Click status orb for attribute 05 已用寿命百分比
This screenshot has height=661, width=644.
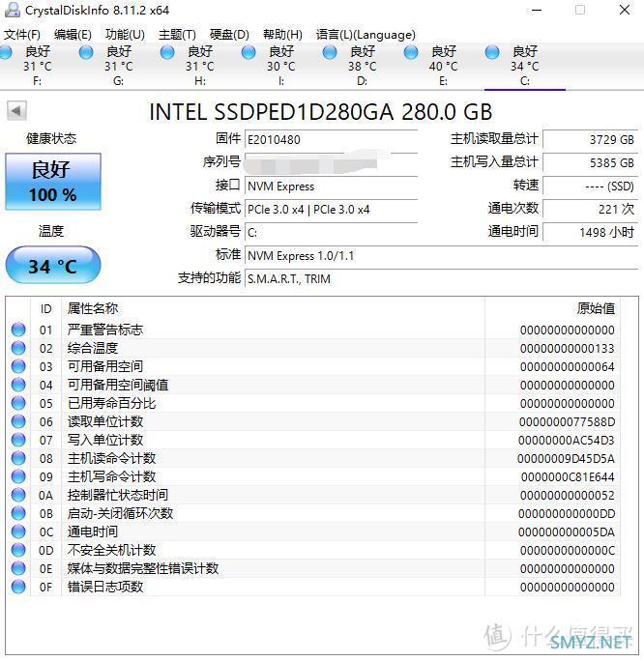pyautogui.click(x=18, y=403)
